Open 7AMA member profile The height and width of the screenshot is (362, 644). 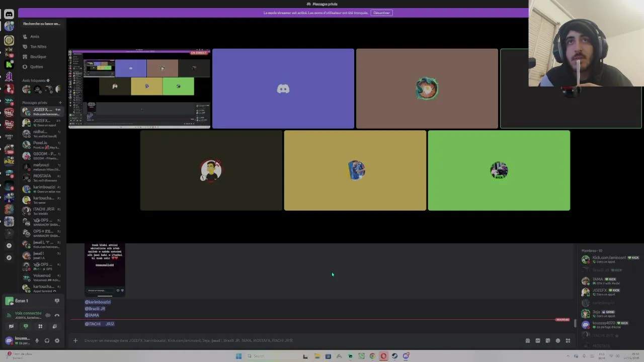(x=610, y=281)
